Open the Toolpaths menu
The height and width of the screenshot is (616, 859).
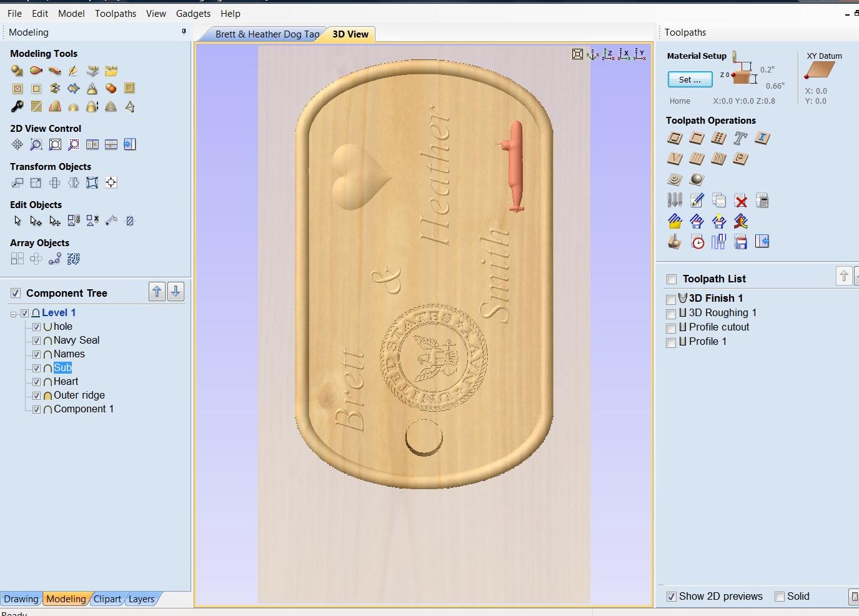[116, 13]
